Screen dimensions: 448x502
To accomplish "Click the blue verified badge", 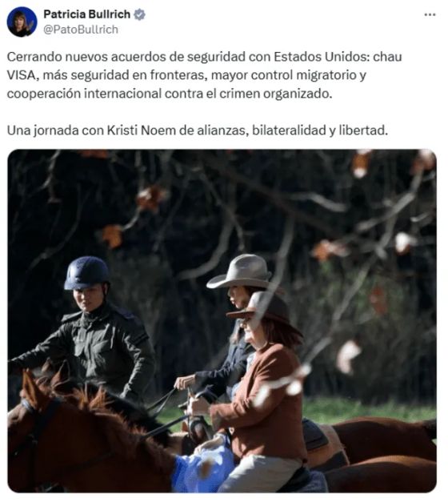I will [x=139, y=14].
